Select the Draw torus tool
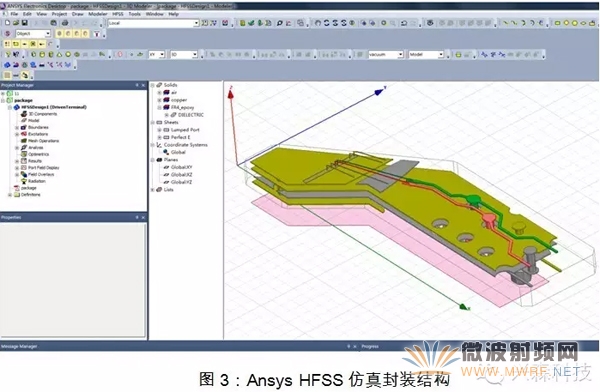 77,55
